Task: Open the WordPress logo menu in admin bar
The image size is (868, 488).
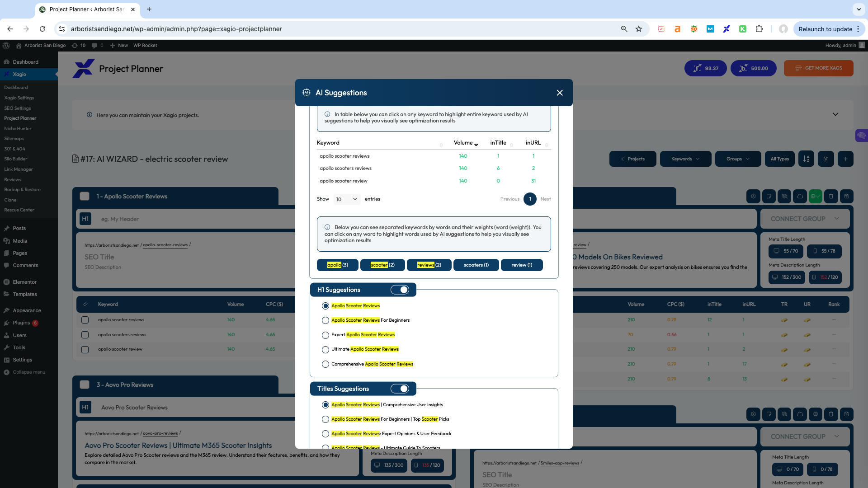Action: click(6, 45)
